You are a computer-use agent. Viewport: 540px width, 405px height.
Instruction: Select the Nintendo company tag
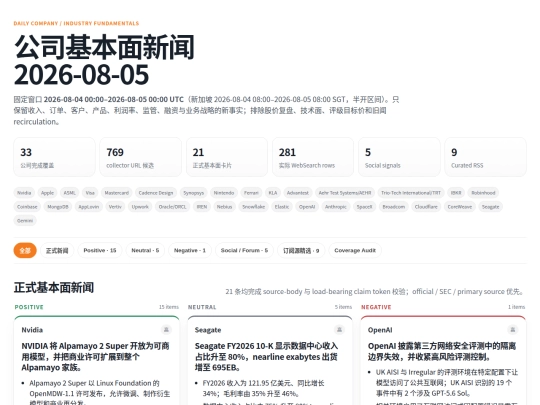pos(224,193)
